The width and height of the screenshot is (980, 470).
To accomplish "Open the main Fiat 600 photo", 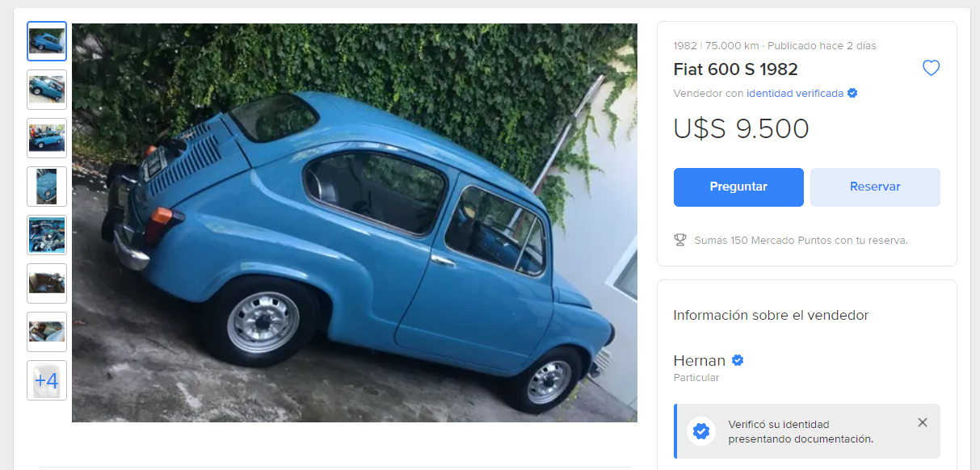I will pos(355,223).
